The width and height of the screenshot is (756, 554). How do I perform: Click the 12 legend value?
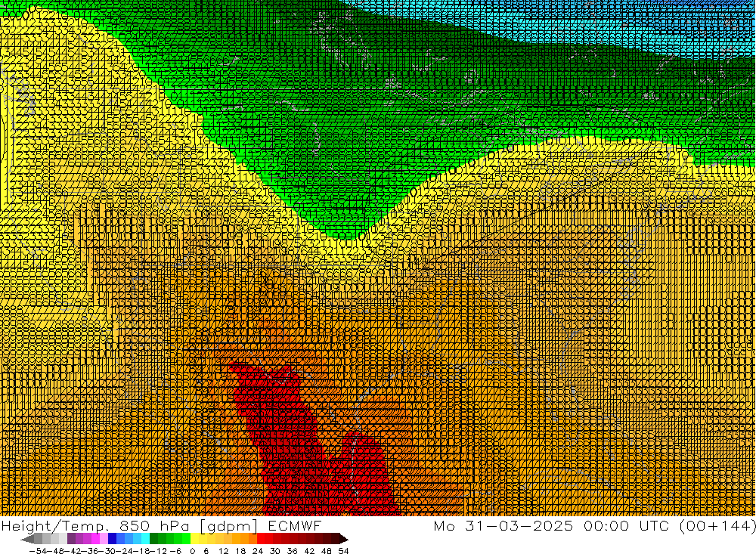tap(223, 551)
